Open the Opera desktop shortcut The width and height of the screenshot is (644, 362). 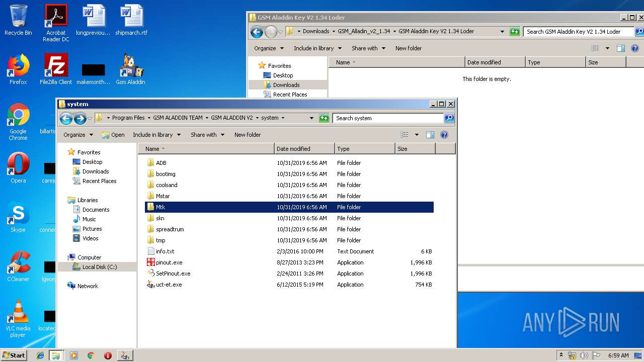(18, 168)
